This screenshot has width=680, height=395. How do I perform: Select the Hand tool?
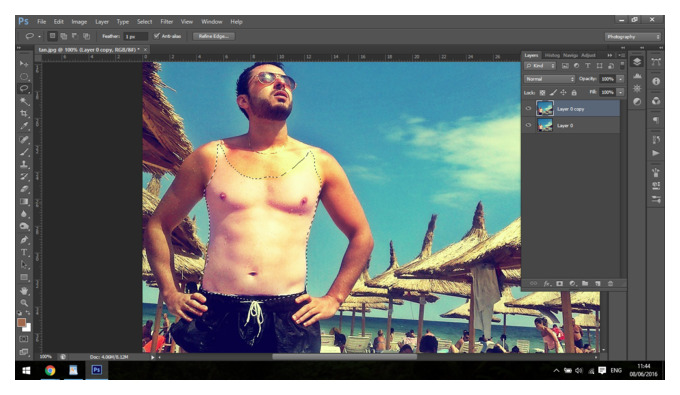(23, 291)
